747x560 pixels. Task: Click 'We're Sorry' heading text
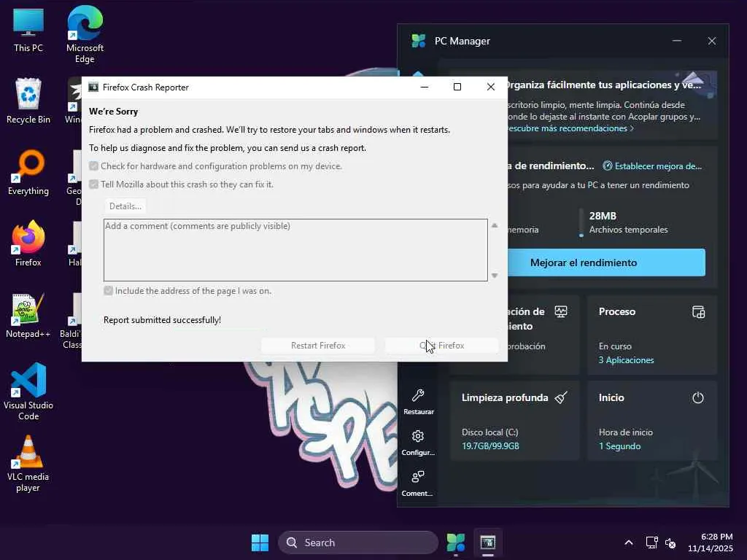click(x=113, y=112)
